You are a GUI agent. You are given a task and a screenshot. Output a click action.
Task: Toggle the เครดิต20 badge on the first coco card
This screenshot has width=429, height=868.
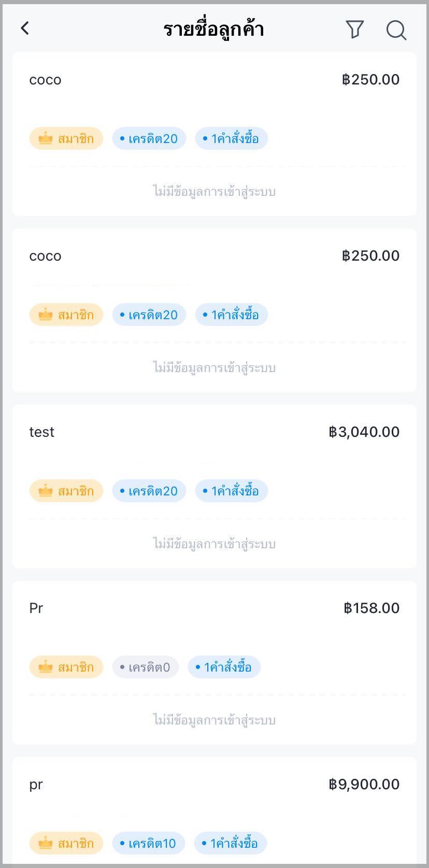coord(149,138)
